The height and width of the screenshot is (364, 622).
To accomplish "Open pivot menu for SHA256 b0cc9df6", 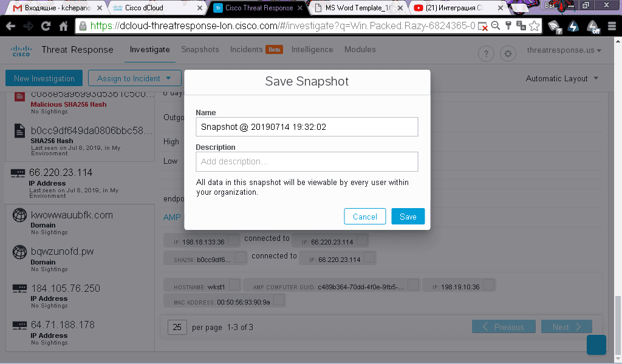I will pyautogui.click(x=241, y=257).
